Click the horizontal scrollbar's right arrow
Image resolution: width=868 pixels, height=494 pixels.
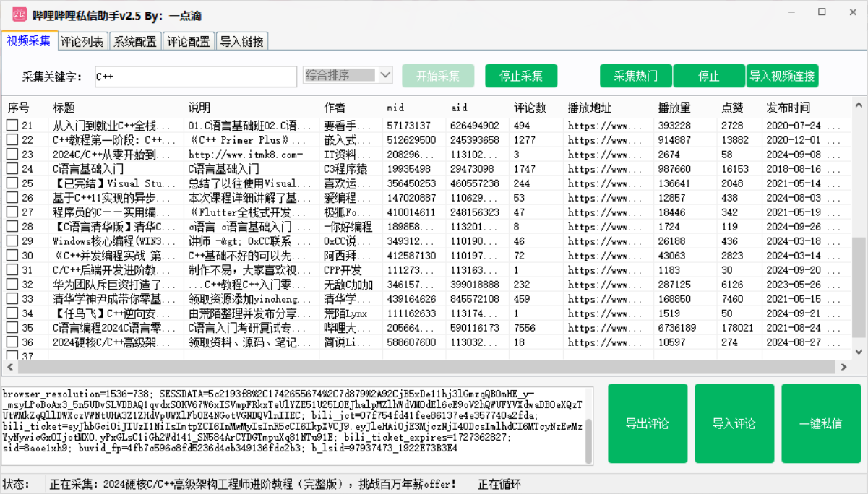844,368
